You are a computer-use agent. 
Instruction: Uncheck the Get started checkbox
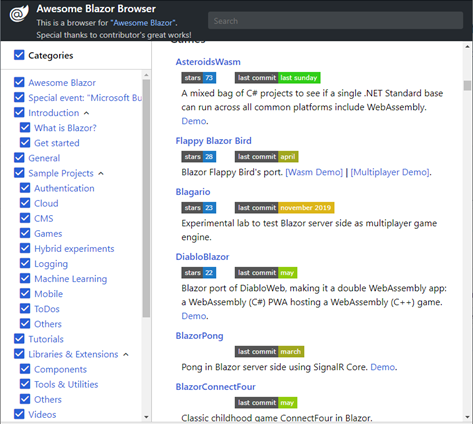point(25,143)
